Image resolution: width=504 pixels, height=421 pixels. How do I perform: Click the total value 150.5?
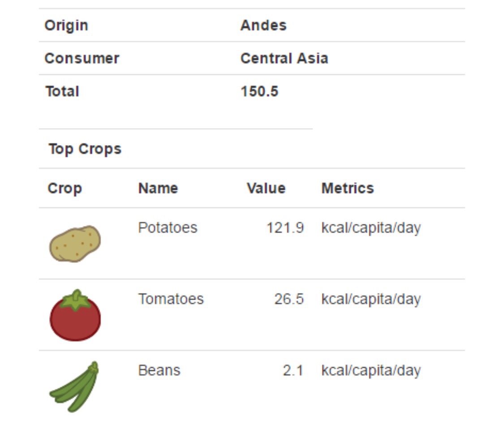259,92
